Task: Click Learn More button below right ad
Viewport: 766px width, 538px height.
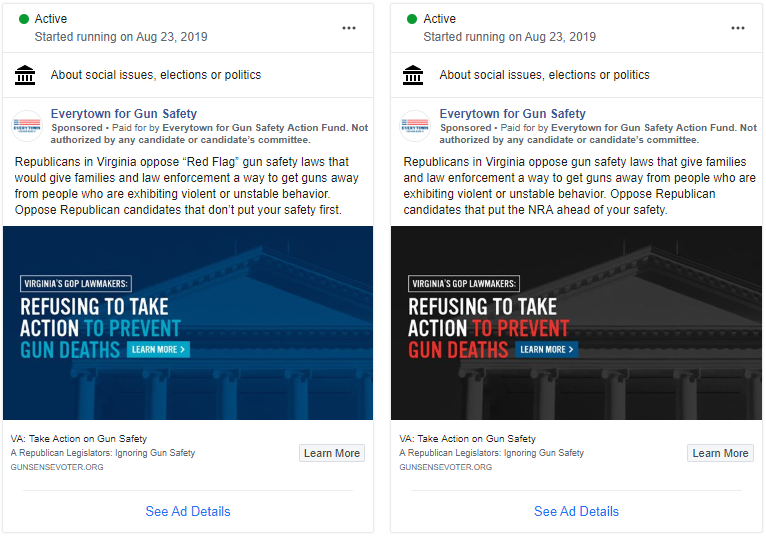Action: pos(720,453)
